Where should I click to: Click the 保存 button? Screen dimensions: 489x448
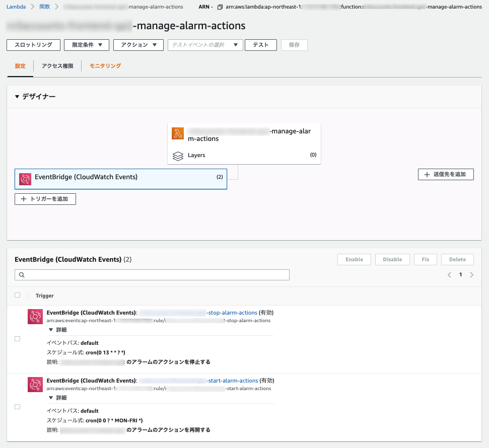coord(294,45)
